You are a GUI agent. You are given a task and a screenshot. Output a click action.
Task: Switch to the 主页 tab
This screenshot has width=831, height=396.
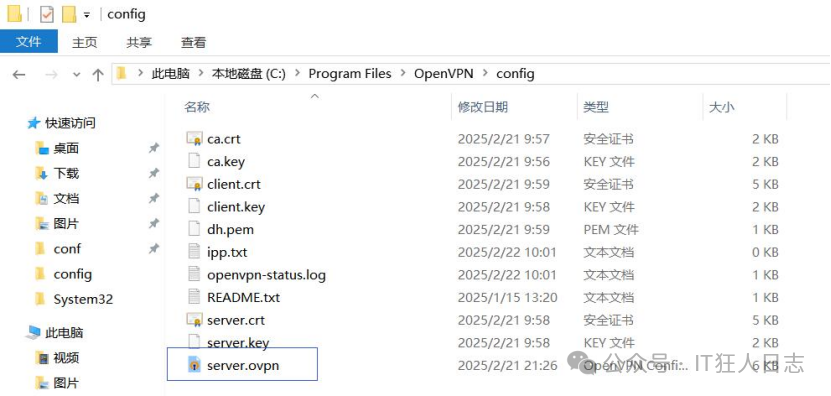[85, 43]
